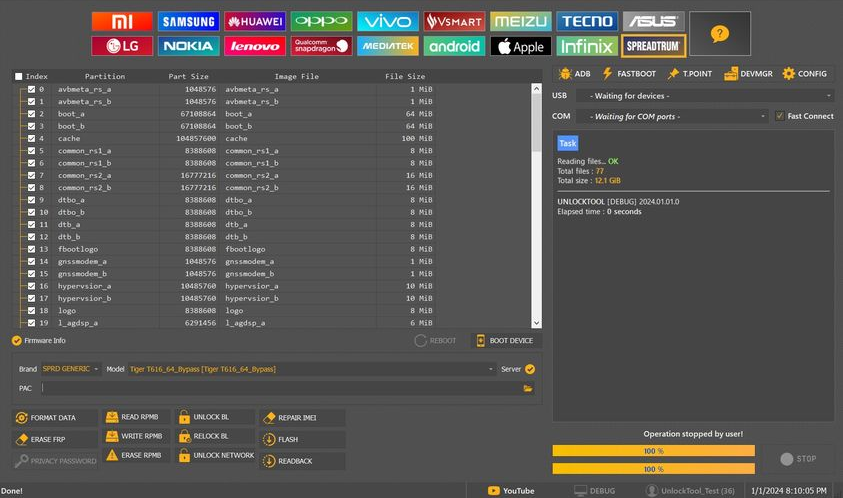Image resolution: width=843 pixels, height=498 pixels.
Task: Open the T.POINT tab
Action: (x=690, y=74)
